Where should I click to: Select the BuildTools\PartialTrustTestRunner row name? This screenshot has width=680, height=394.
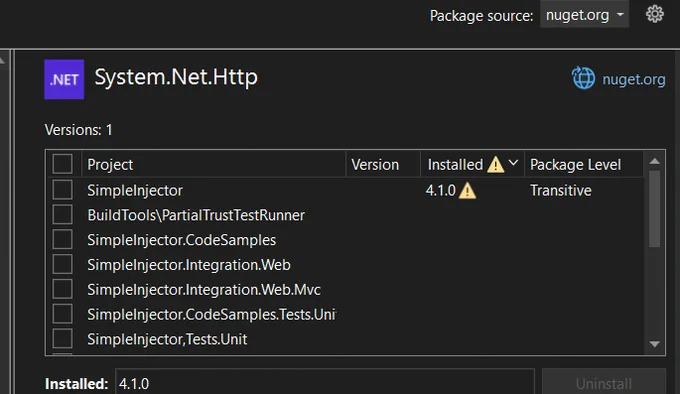coord(196,215)
